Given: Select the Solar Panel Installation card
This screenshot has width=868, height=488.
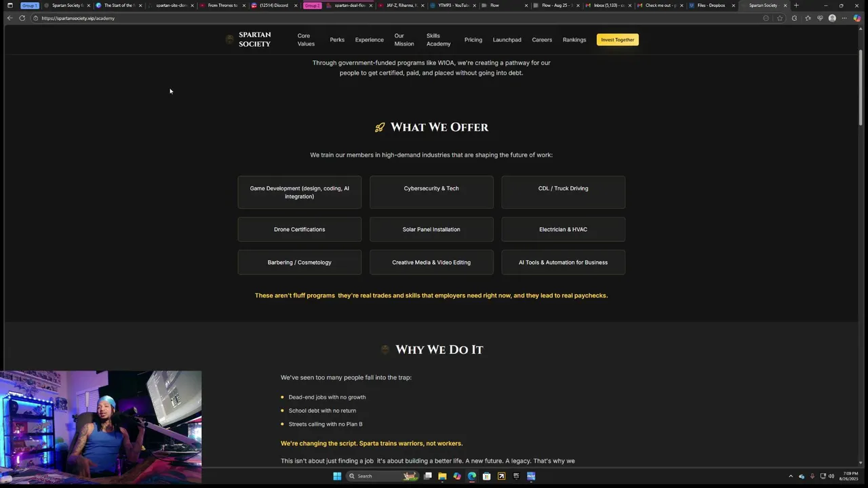Looking at the screenshot, I should pos(431,230).
